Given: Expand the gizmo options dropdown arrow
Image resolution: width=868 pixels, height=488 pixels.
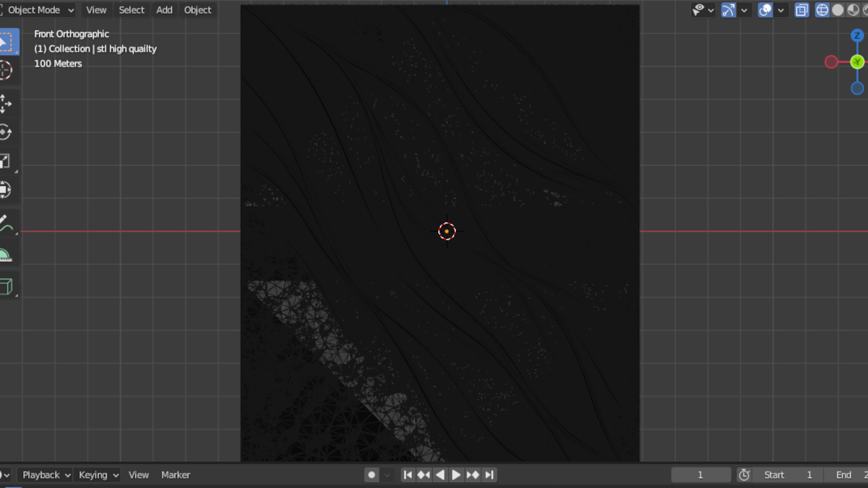Looking at the screenshot, I should [x=744, y=10].
